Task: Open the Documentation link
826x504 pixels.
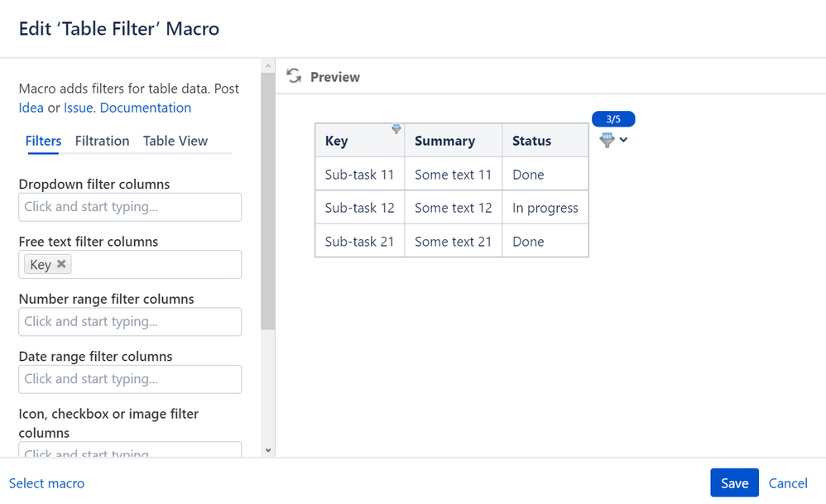Action: [146, 108]
